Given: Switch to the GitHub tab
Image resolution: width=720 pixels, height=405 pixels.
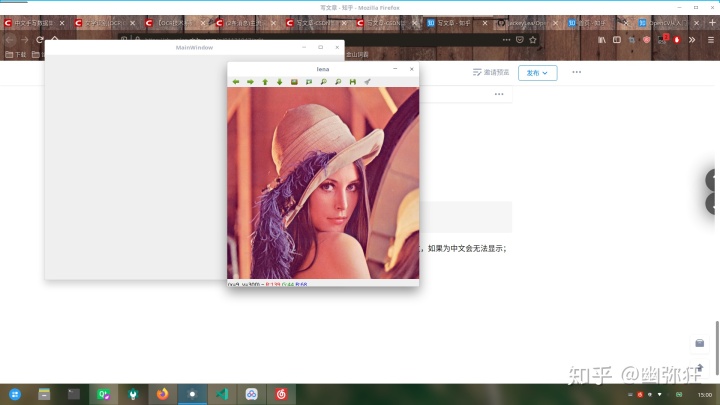Looking at the screenshot, I should (x=528, y=22).
